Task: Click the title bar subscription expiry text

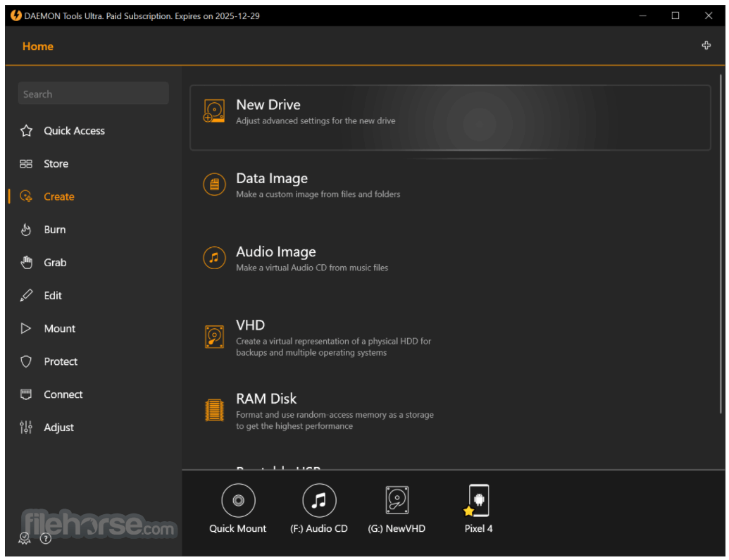Action: [142, 16]
